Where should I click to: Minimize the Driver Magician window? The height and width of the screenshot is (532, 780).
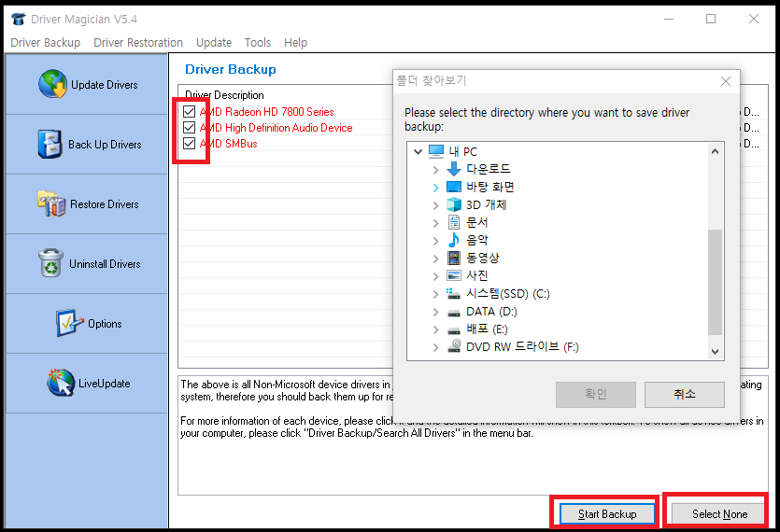669,19
